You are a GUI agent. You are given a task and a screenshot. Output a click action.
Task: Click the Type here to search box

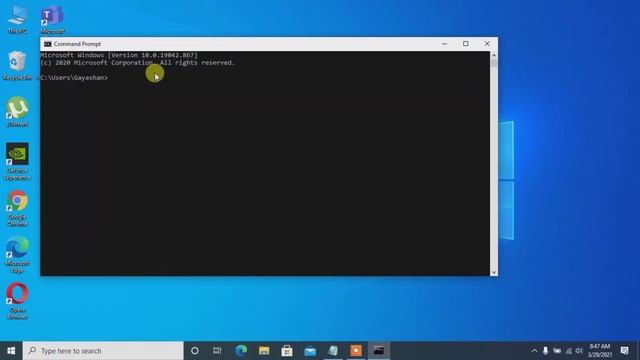pyautogui.click(x=103, y=351)
